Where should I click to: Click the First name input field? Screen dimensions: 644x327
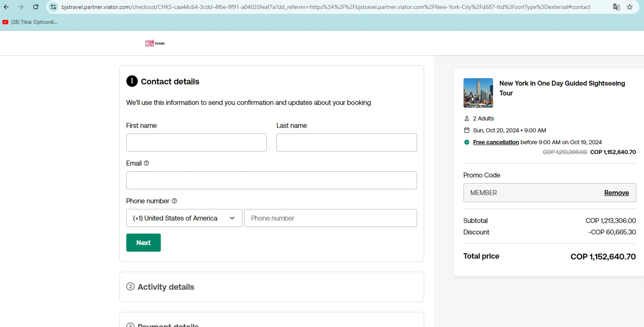pos(196,142)
